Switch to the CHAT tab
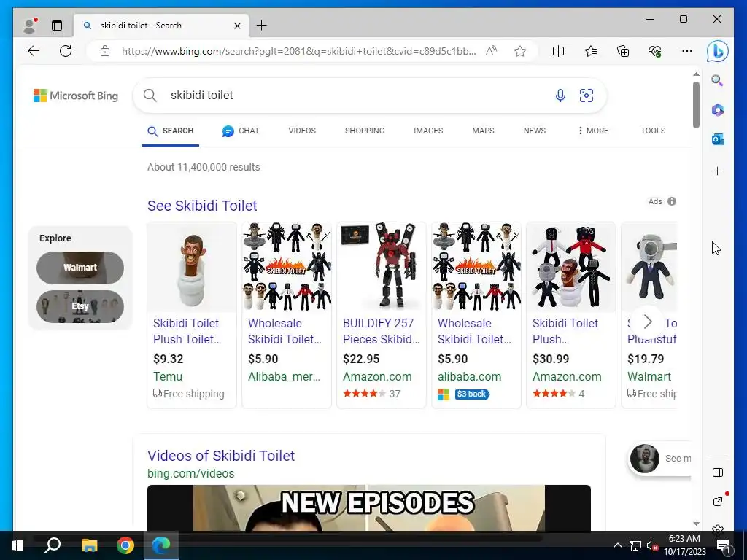 [x=241, y=131]
